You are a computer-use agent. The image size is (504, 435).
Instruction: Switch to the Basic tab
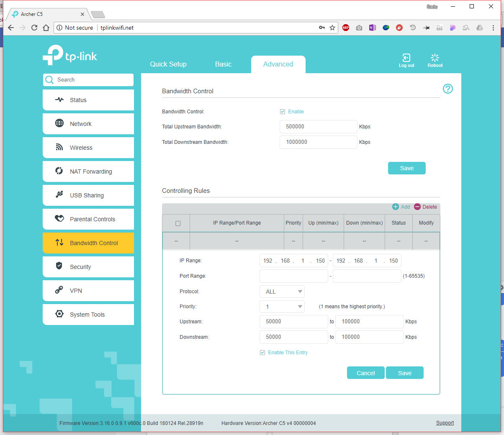(223, 64)
